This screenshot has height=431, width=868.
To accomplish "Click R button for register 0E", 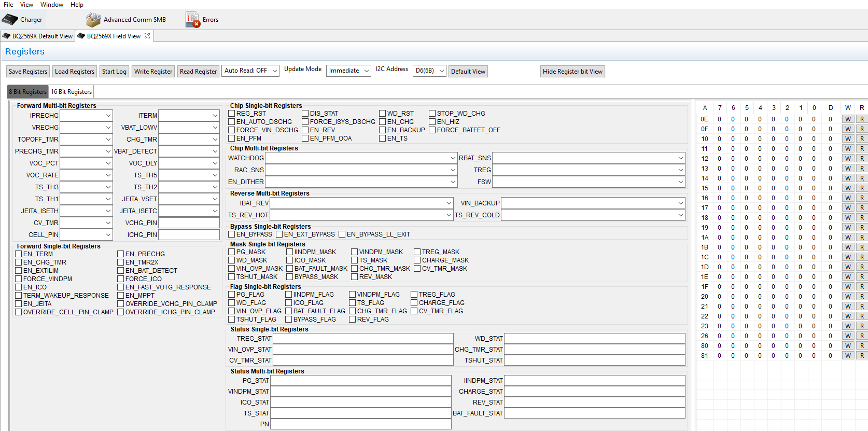I will [861, 119].
